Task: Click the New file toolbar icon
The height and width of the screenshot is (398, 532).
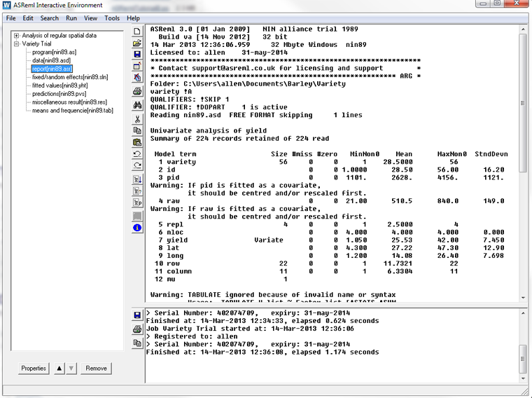Action: click(x=137, y=32)
